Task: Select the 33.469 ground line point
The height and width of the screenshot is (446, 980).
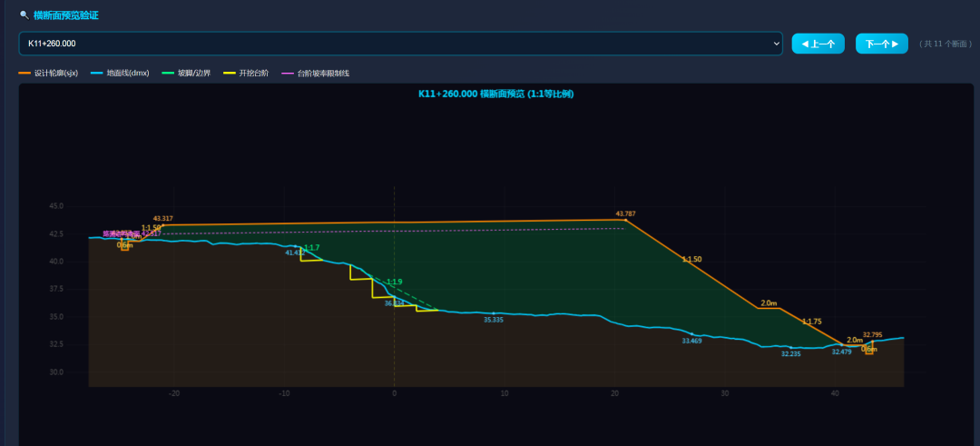Action: click(x=691, y=334)
